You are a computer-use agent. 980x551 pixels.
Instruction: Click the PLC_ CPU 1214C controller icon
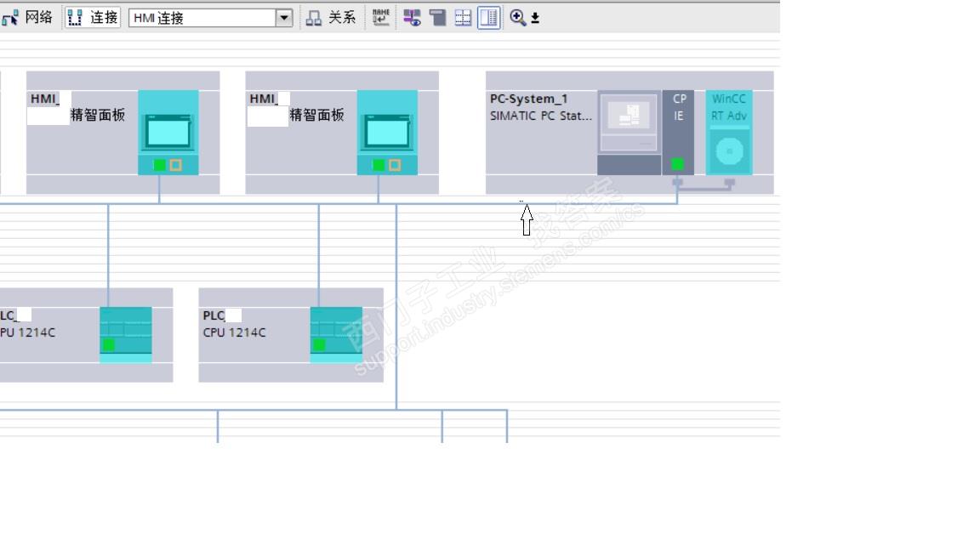336,335
